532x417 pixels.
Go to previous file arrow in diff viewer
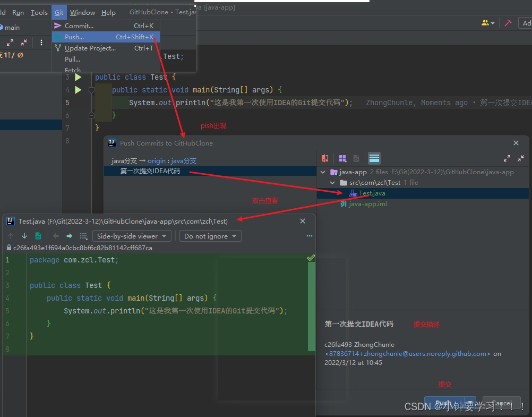coord(56,236)
